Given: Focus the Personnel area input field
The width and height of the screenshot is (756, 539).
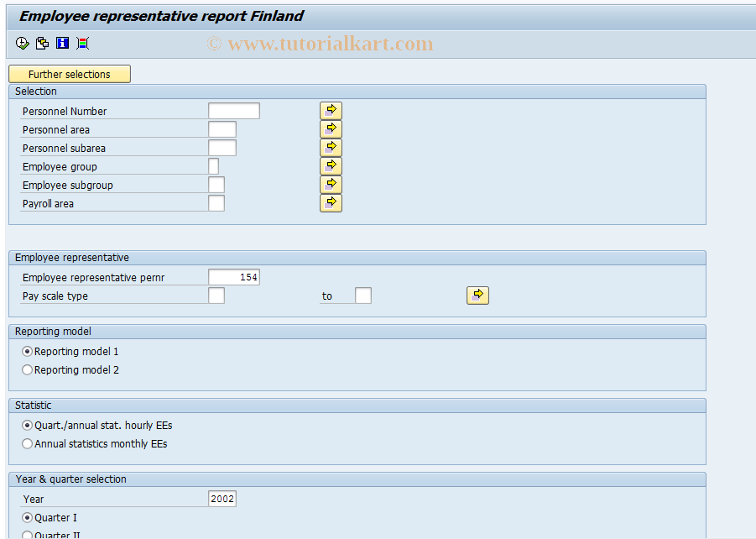Looking at the screenshot, I should 222,129.
